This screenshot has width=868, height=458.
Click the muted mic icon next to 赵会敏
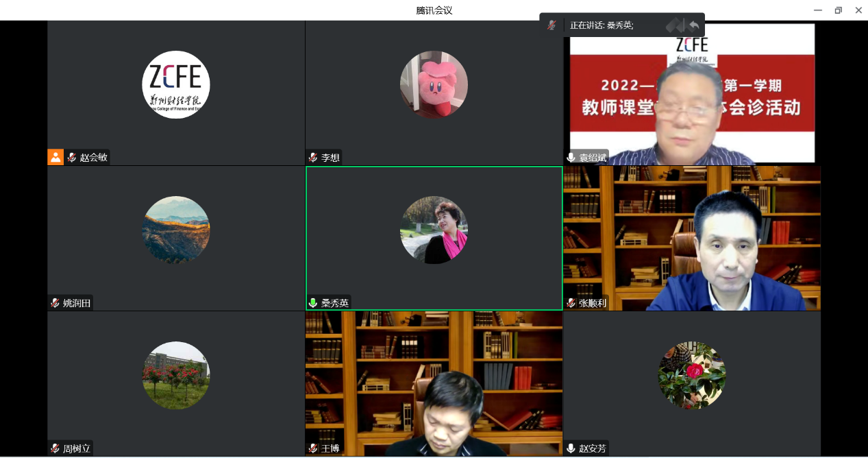point(71,158)
